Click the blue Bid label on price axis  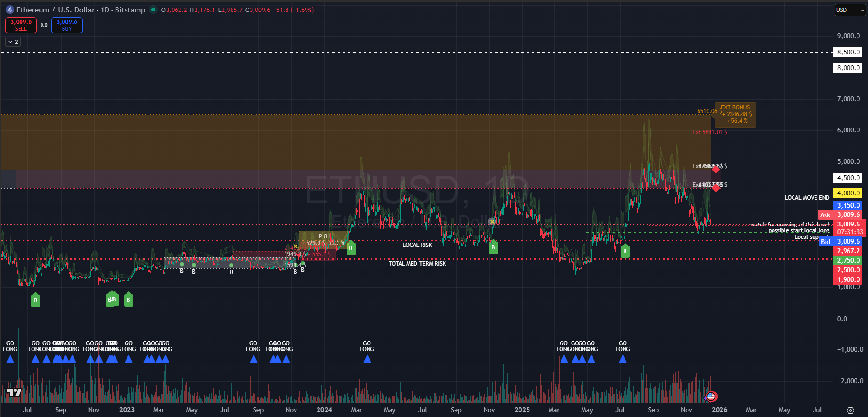pyautogui.click(x=825, y=242)
